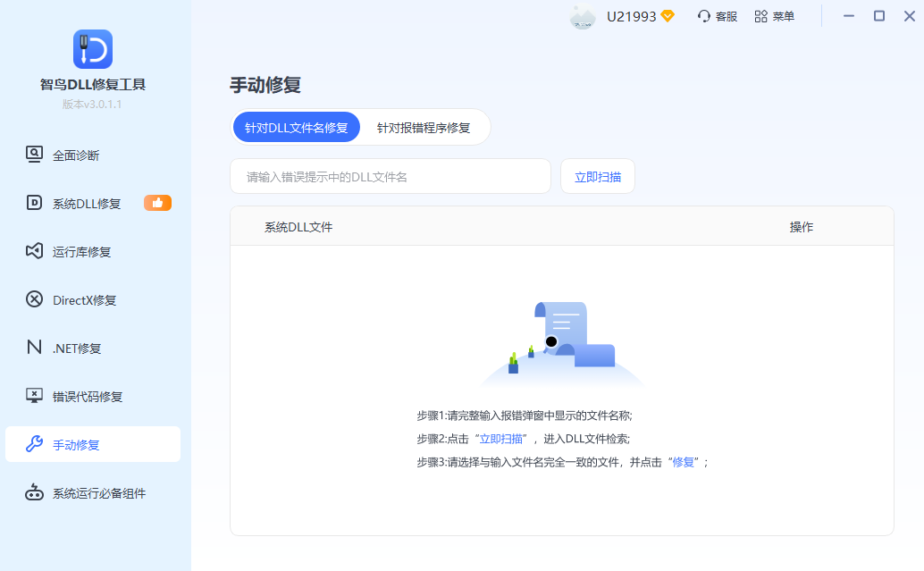Viewport: 924px width, 571px height.
Task: Click the orange VIP diamond badge
Action: [x=668, y=16]
